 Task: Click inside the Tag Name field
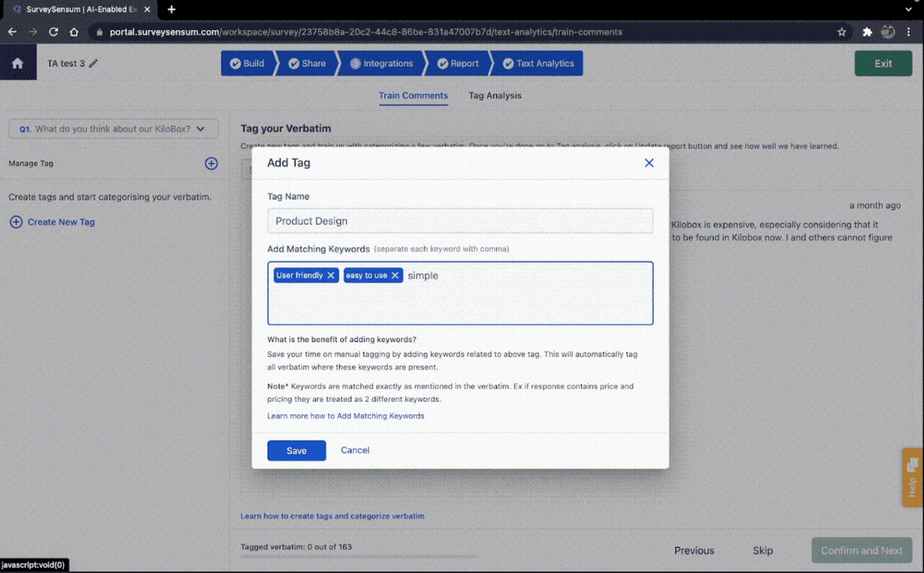(460, 221)
